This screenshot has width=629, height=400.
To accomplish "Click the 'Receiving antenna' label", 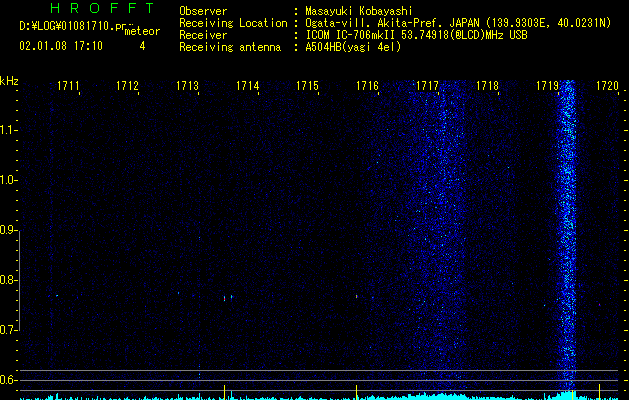I will point(230,47).
